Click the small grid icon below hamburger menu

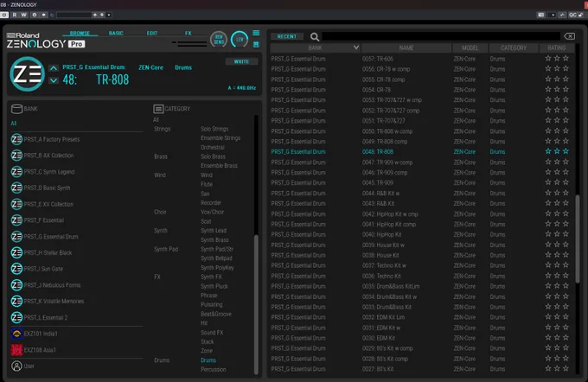256,45
